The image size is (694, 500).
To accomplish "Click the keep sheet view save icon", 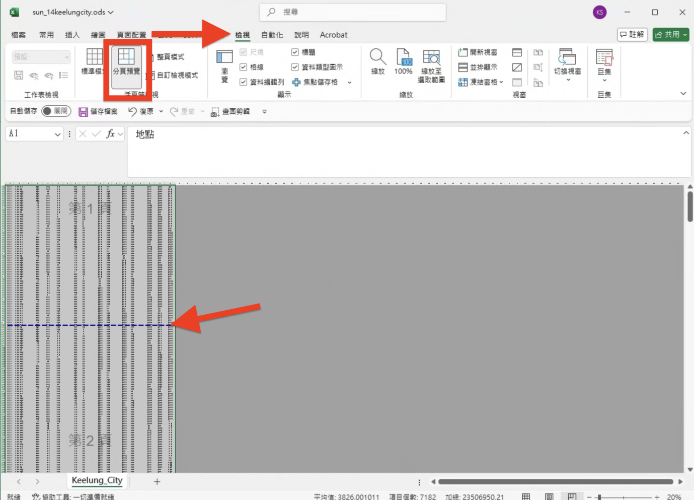I will click(x=18, y=75).
